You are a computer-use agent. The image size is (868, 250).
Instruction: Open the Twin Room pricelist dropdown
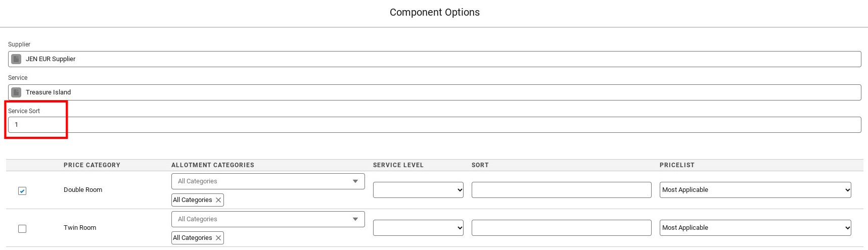point(755,228)
